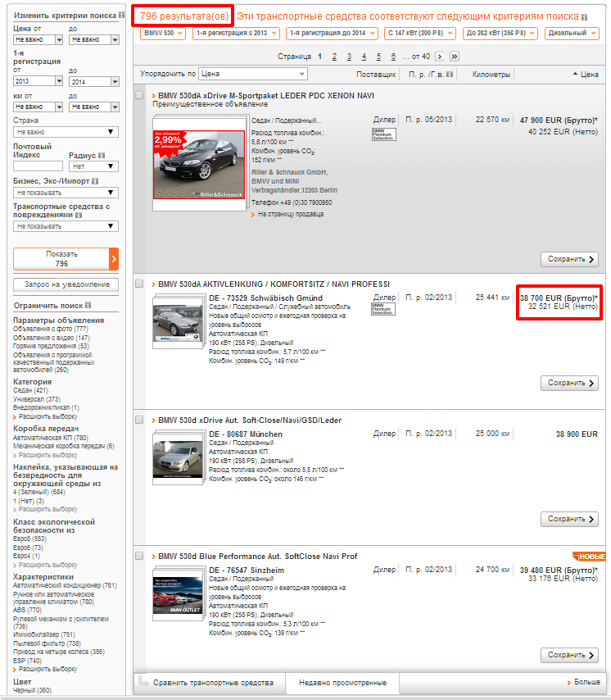Sort by 'Цена' column header
Viewport: 611px width, 700px height.
pos(589,75)
